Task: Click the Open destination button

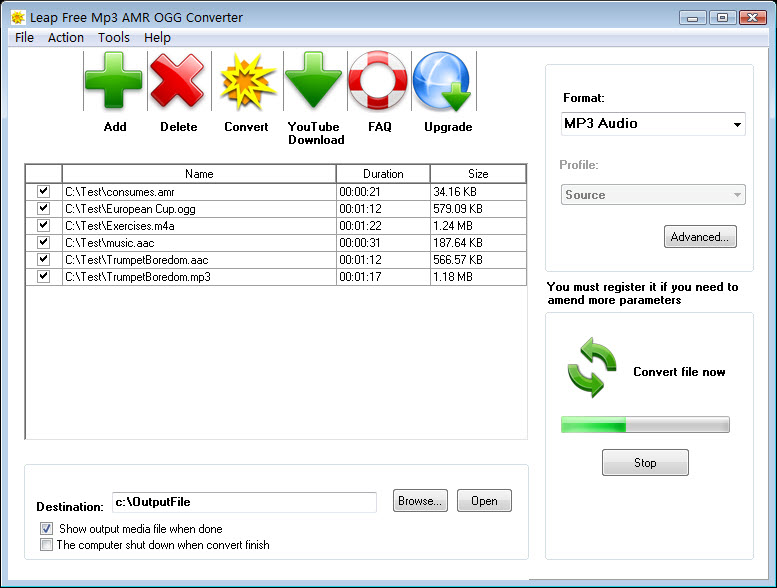Action: pyautogui.click(x=484, y=501)
